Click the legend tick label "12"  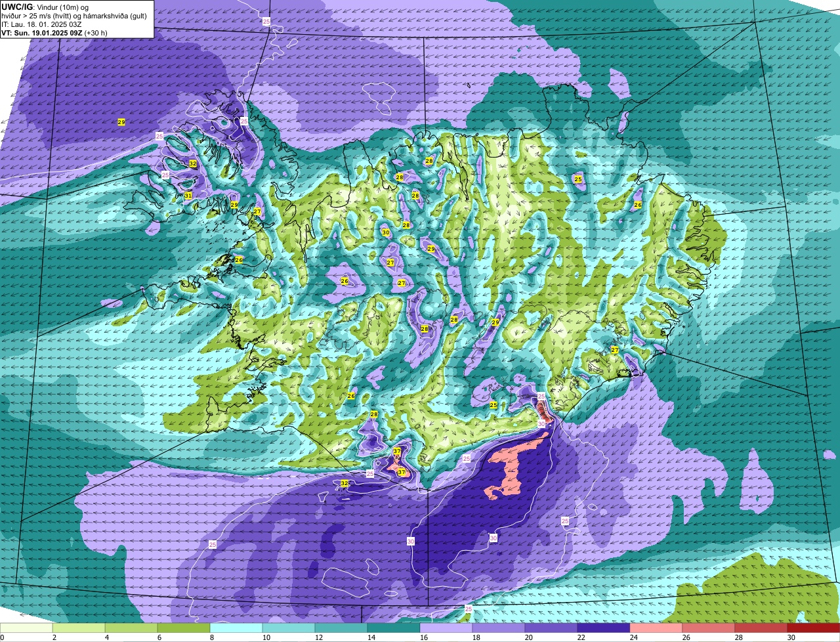point(318,637)
